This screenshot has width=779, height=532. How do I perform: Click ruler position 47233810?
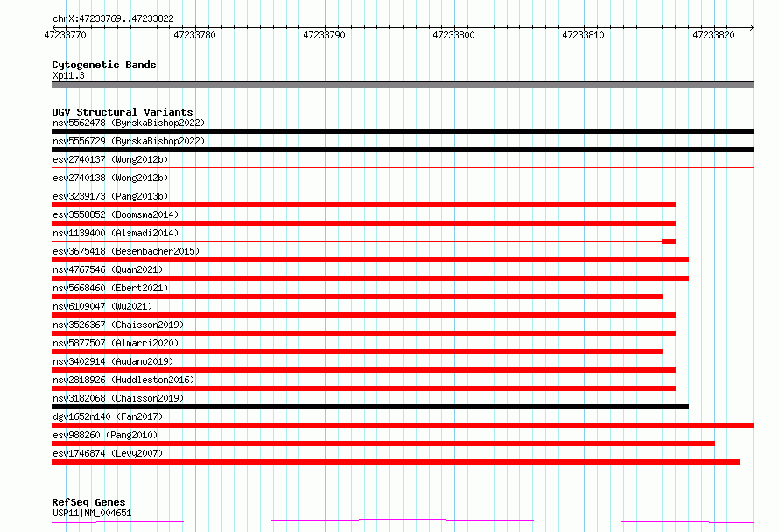click(x=583, y=35)
